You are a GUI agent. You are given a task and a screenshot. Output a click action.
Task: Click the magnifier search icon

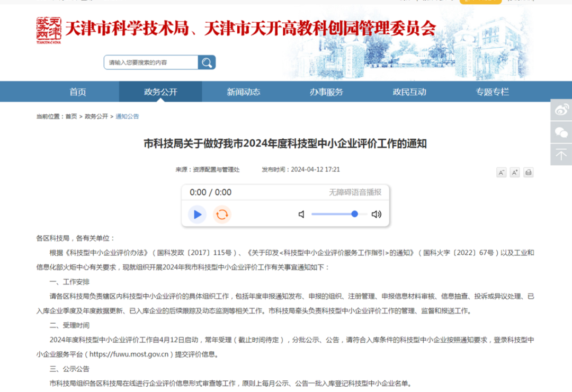(x=207, y=62)
